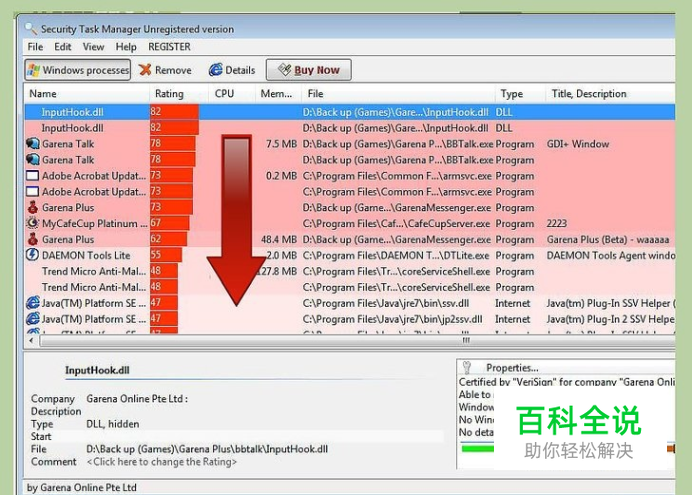Open the Edit menu
This screenshot has height=495, width=692.
[63, 47]
